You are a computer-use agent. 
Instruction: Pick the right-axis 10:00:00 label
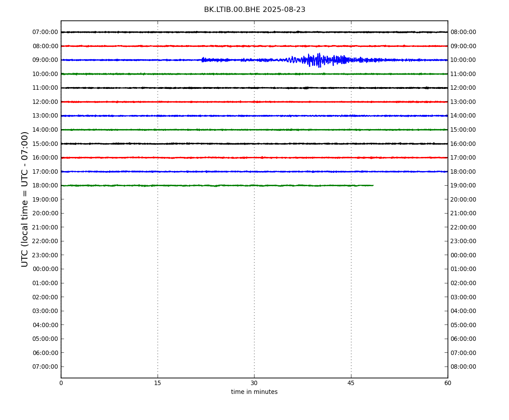[463, 60]
